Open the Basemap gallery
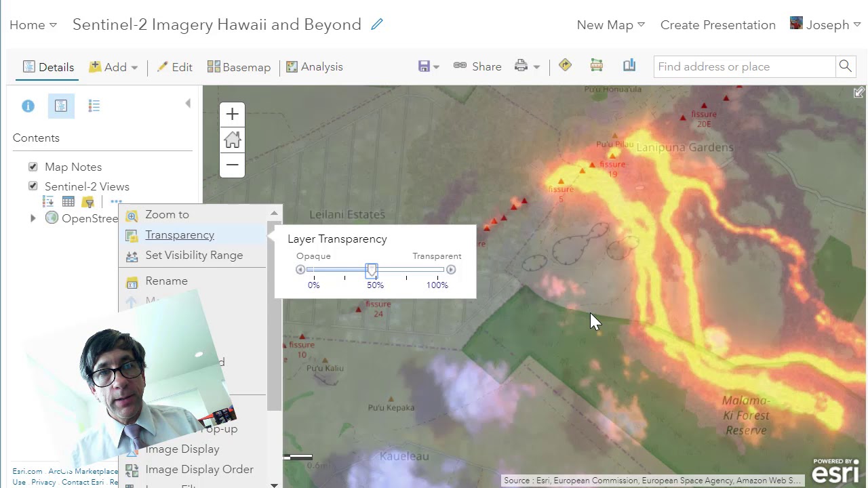 pos(239,67)
